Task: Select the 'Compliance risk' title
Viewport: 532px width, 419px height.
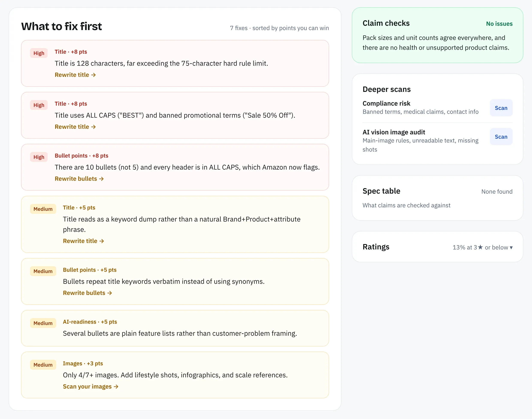Action: (386, 103)
